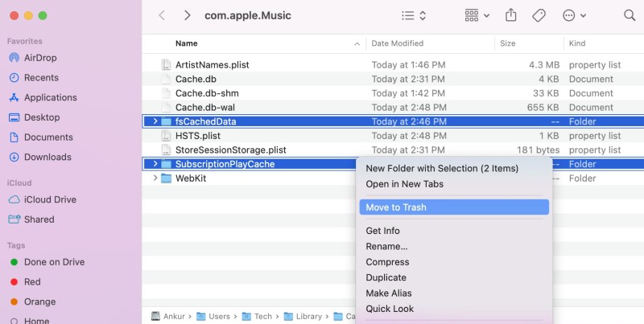This screenshot has height=324, width=644.
Task: Select the Red tag
Action: (x=25, y=281)
